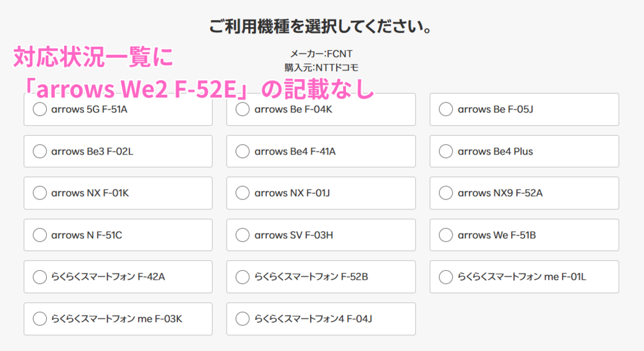
Task: Click the ご利用機種を選択してください heading
Action: [x=321, y=27]
